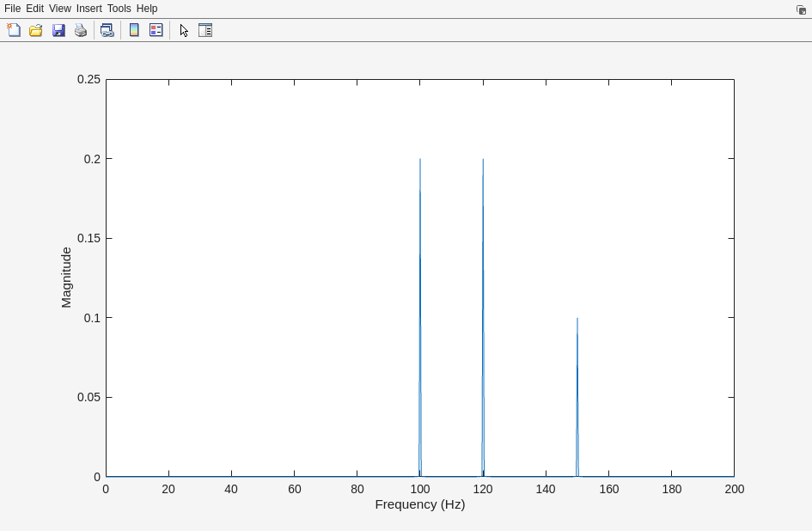812x531 pixels.
Task: Click the dock figure icon at top right
Action: coord(801,9)
